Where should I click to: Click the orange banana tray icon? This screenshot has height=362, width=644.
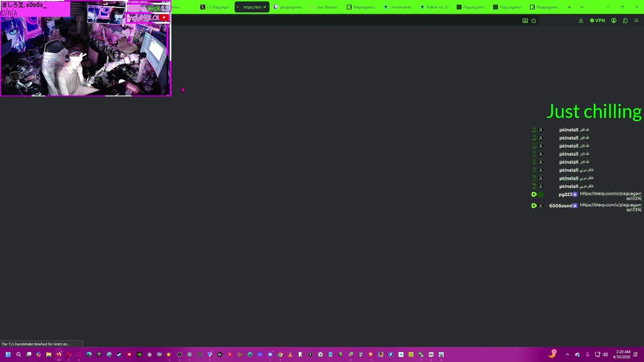pyautogui.click(x=552, y=354)
